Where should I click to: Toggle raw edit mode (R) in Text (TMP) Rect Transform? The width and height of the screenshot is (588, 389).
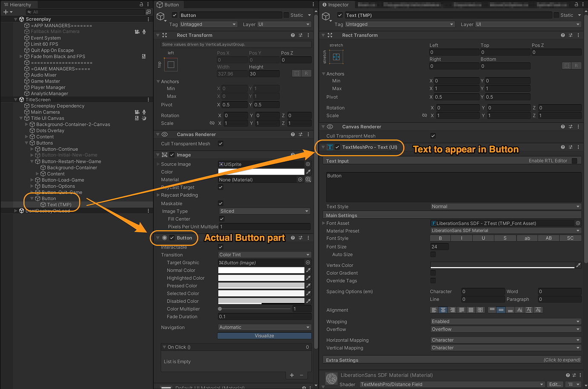tap(576, 66)
